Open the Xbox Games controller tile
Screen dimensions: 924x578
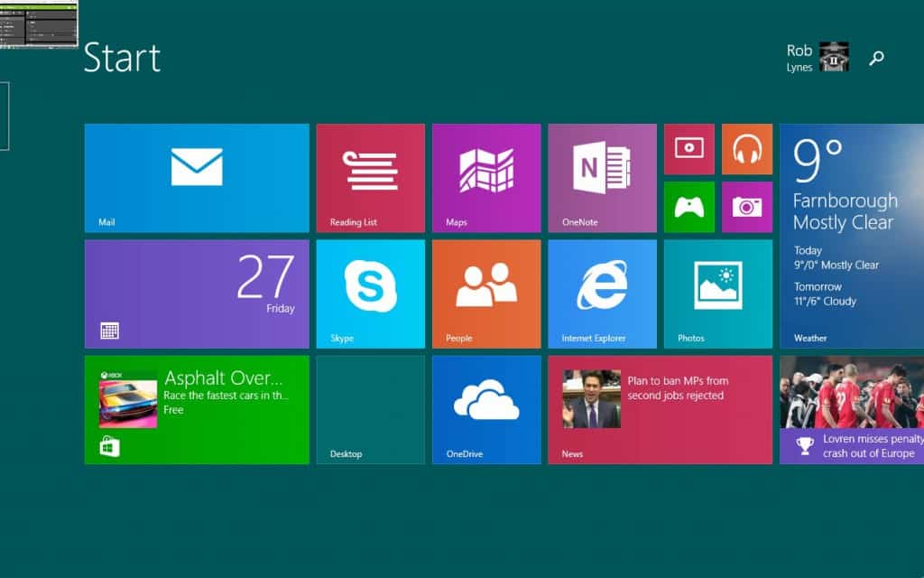point(689,207)
